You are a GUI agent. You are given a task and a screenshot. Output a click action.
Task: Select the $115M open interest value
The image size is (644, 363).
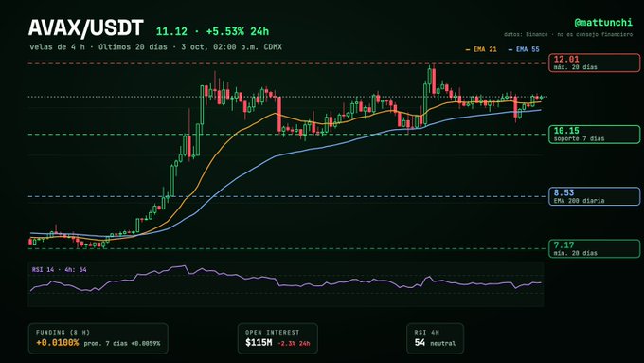click(259, 343)
